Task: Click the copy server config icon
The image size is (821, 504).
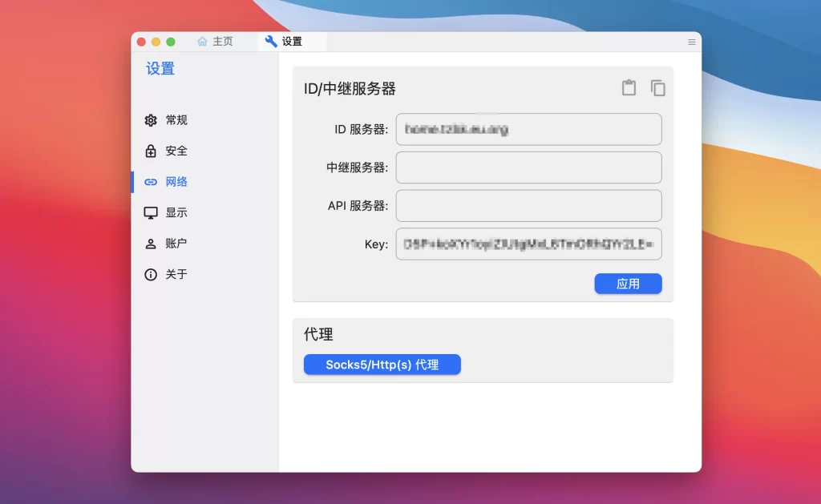Action: coord(657,88)
